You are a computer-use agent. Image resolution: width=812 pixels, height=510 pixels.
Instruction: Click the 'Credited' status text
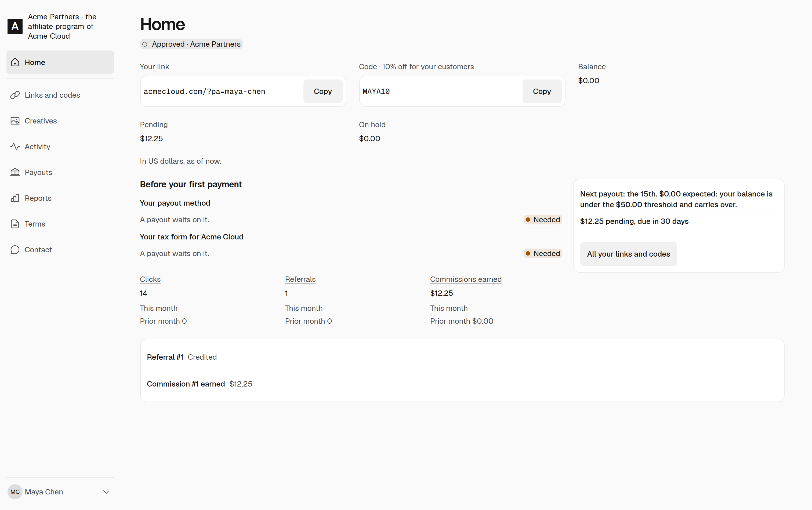tap(202, 357)
